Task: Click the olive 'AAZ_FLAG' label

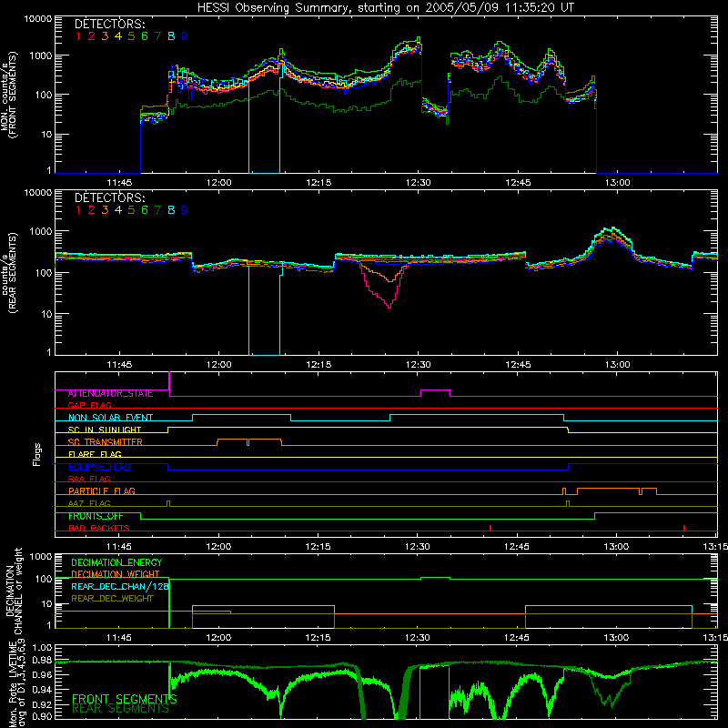Action: pos(89,504)
